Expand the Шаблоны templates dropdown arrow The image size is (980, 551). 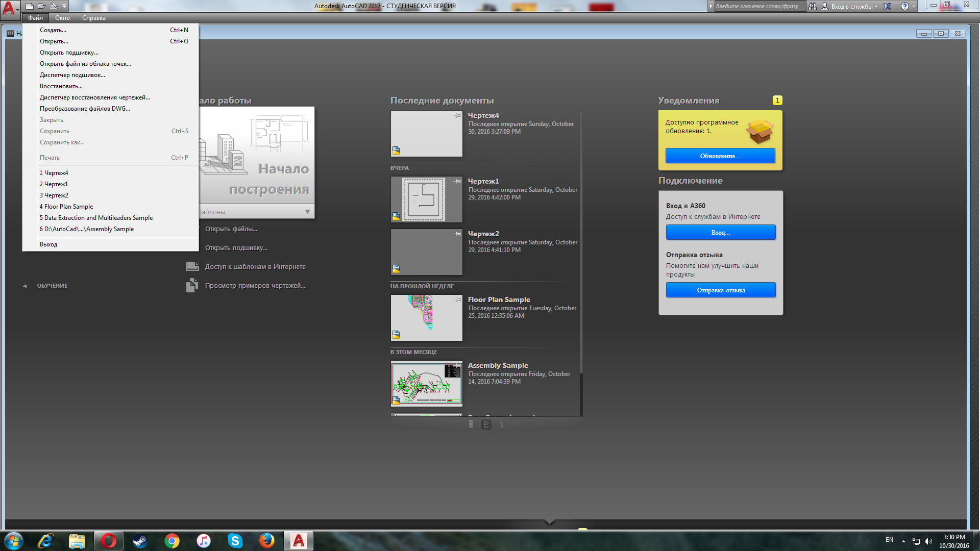307,212
